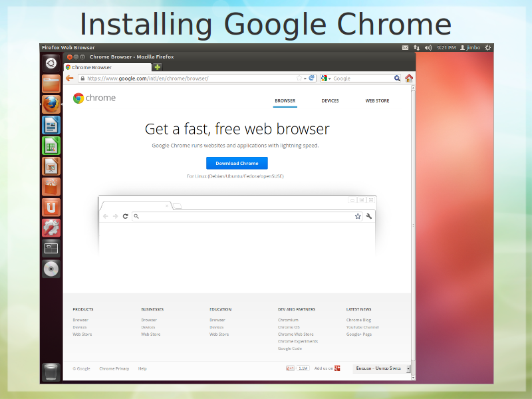
Task: Launch LibreOffice Impress from the dock
Action: [x=51, y=166]
